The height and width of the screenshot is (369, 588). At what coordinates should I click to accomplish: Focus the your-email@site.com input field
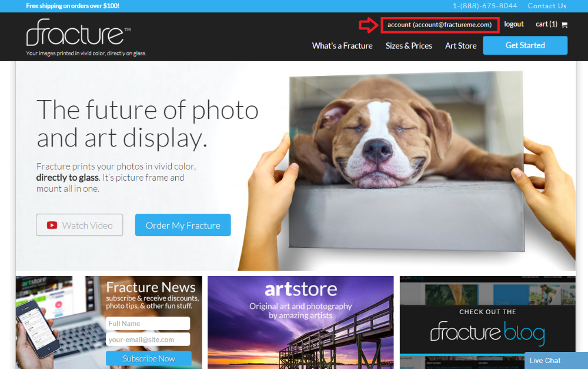148,340
